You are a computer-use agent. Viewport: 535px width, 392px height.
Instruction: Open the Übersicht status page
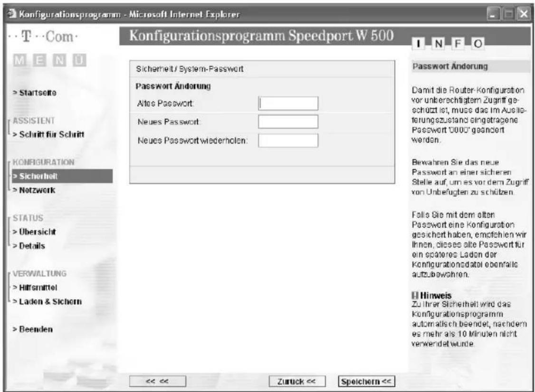pyautogui.click(x=34, y=232)
